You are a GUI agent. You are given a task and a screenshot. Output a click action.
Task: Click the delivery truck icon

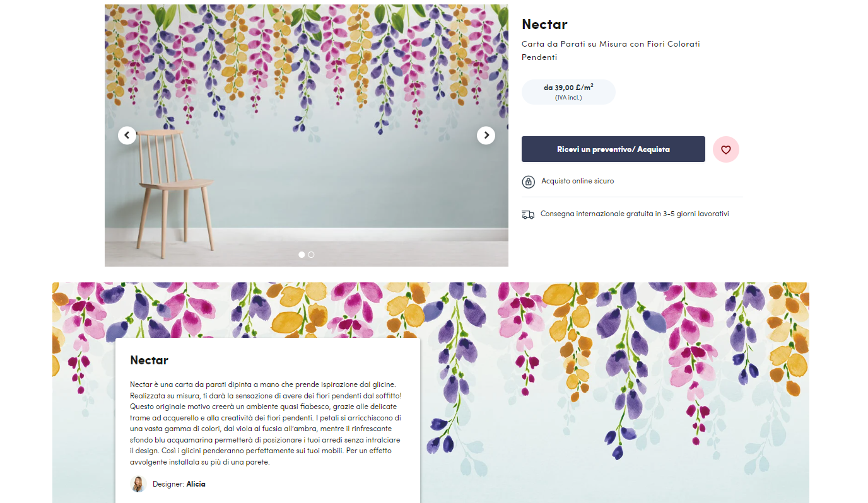(528, 214)
